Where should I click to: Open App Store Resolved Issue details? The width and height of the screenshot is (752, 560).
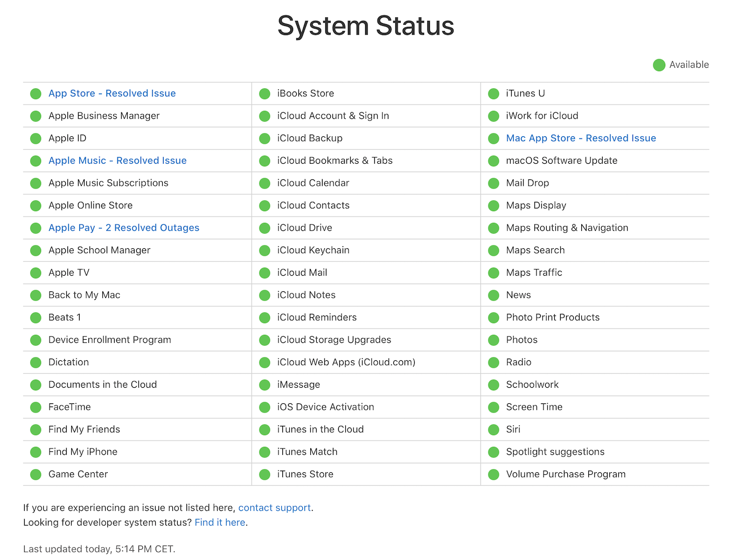(112, 93)
